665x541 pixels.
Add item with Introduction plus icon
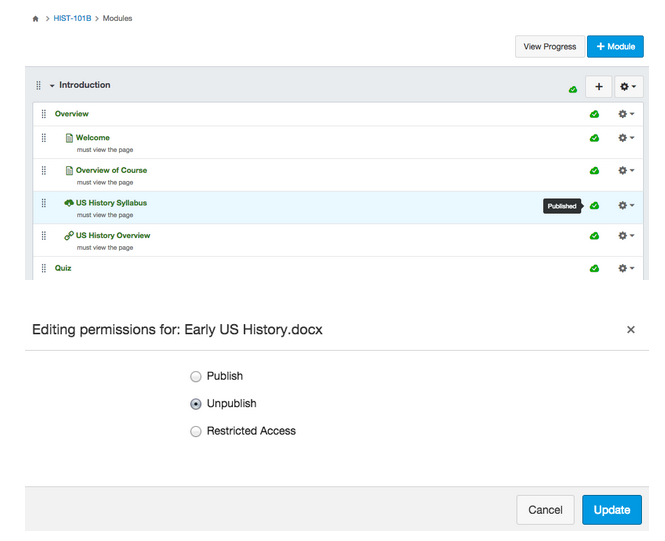[x=598, y=87]
